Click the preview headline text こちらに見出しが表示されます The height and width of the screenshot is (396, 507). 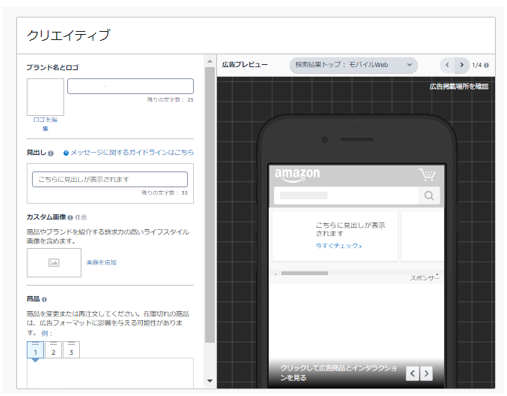[x=350, y=229]
